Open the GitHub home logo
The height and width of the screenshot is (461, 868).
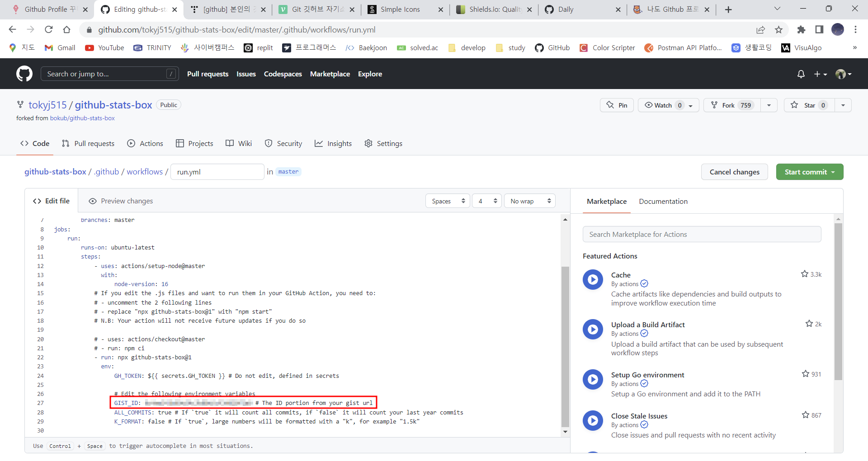[x=24, y=74]
